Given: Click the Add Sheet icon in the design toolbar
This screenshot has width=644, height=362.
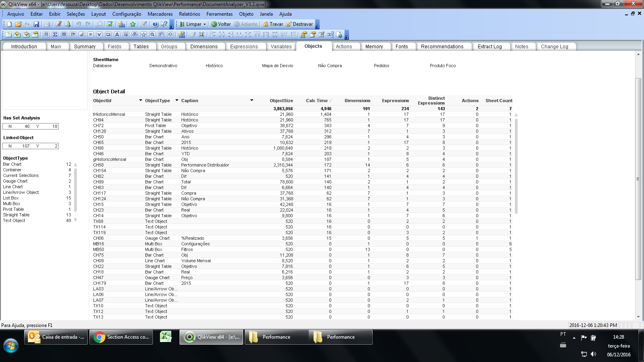Looking at the screenshot, I should (8, 35).
